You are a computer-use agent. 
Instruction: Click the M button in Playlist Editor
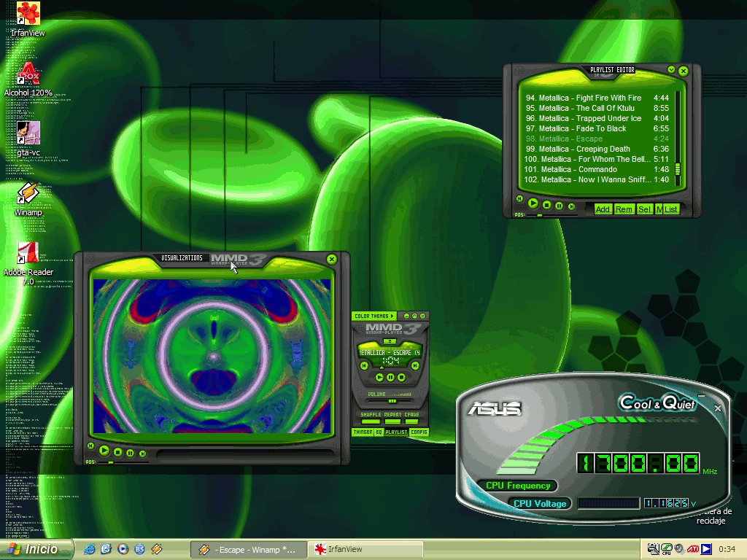tap(659, 209)
